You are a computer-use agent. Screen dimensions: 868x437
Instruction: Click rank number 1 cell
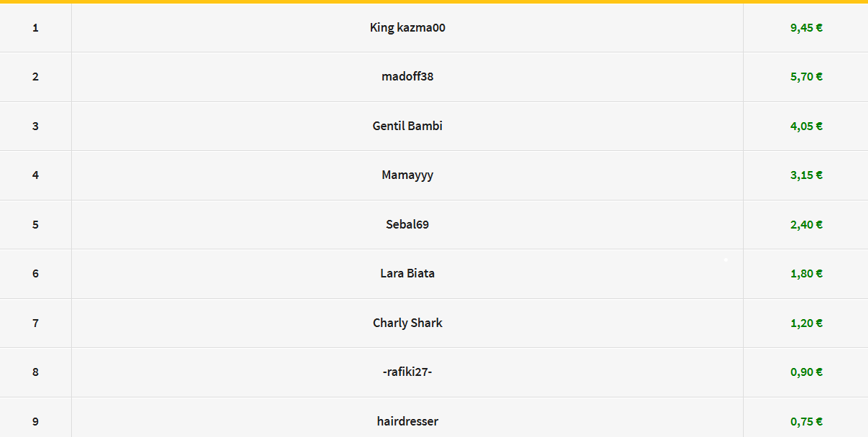point(35,28)
